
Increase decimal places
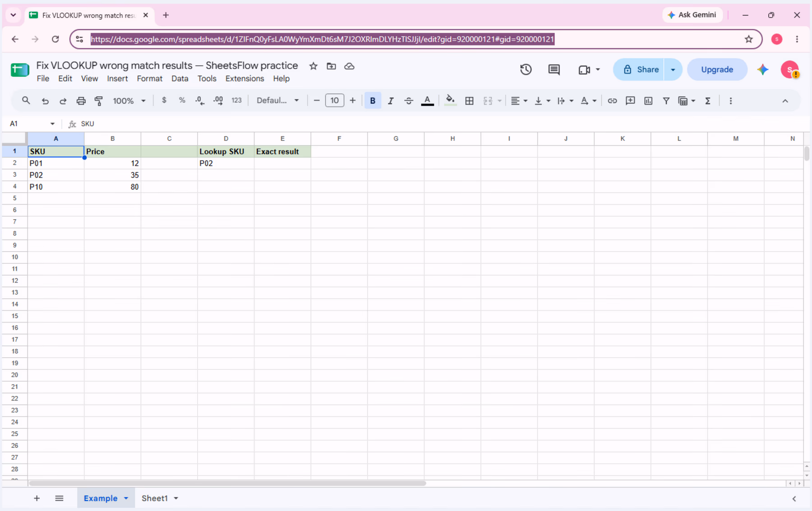[218, 101]
